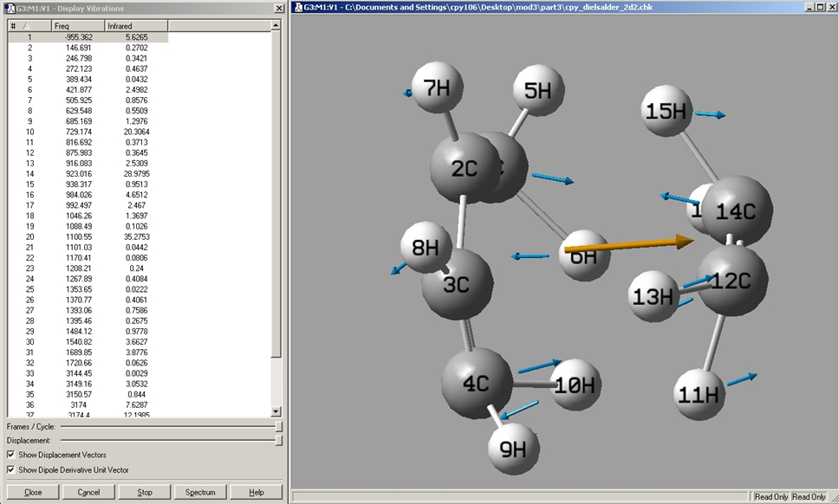Sort vibrations by Freq column header

click(x=77, y=26)
